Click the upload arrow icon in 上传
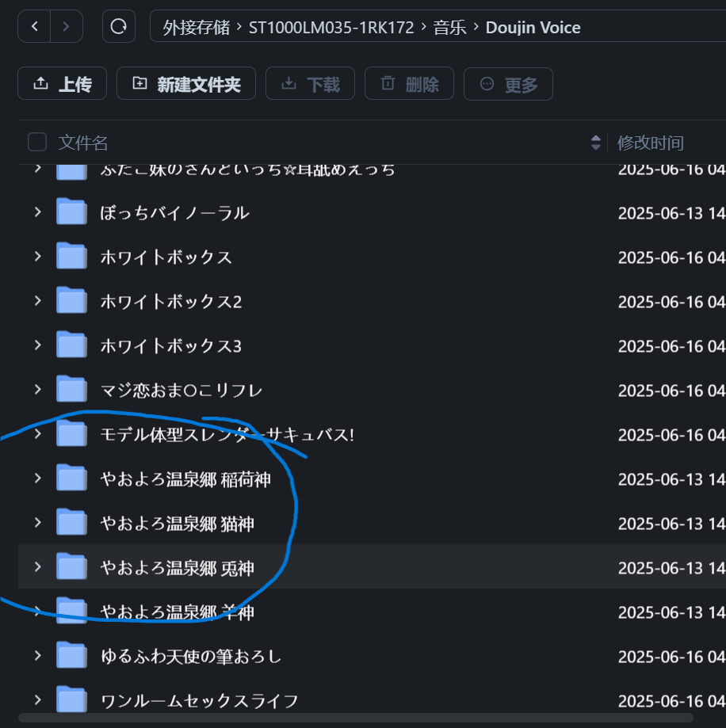The height and width of the screenshot is (728, 726). pyautogui.click(x=41, y=83)
